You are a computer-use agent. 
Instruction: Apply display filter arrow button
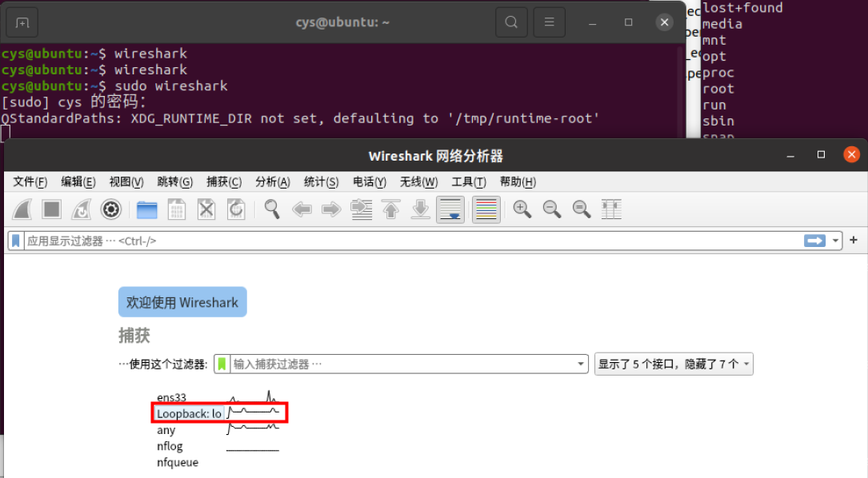pos(814,241)
